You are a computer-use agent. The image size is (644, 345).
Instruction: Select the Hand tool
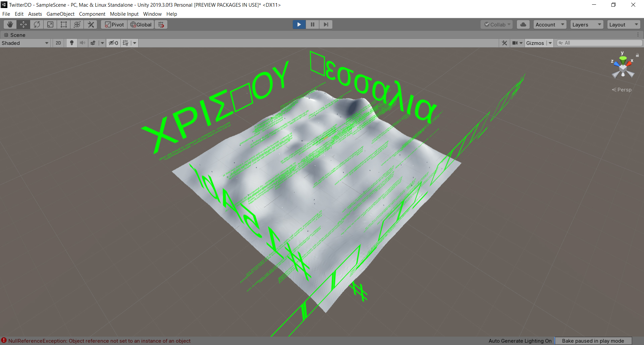(10, 24)
